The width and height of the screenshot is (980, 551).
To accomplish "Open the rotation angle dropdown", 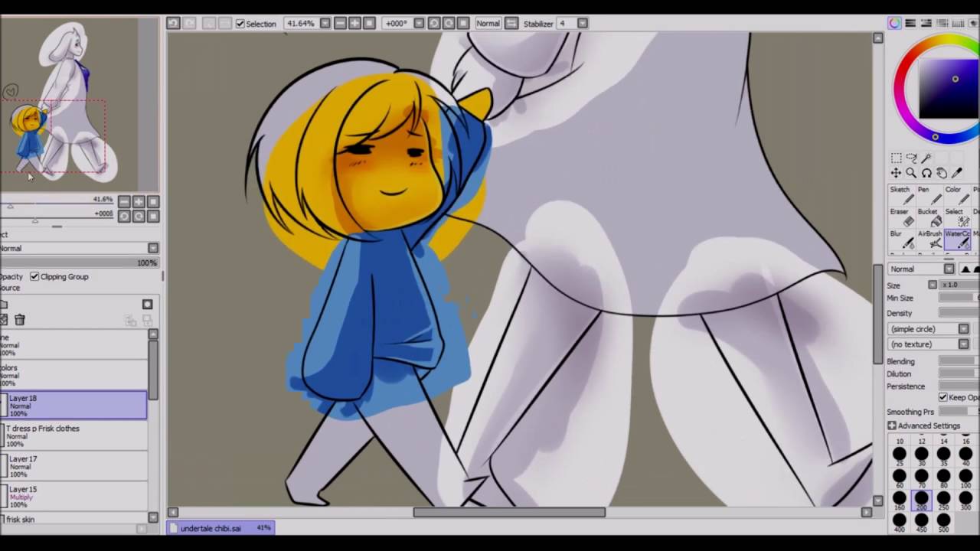I will [x=419, y=24].
